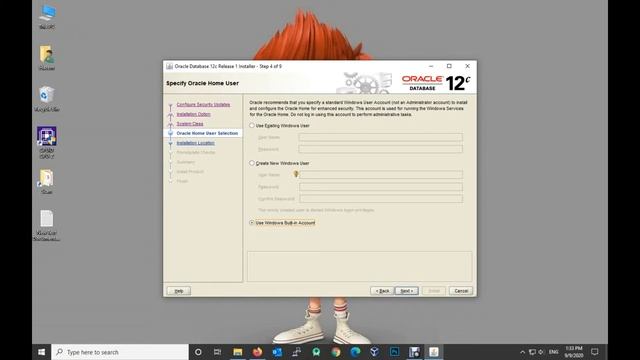This screenshot has width=640, height=360.
Task: Open the green ribbon badge taskbar app
Action: pyautogui.click(x=316, y=352)
